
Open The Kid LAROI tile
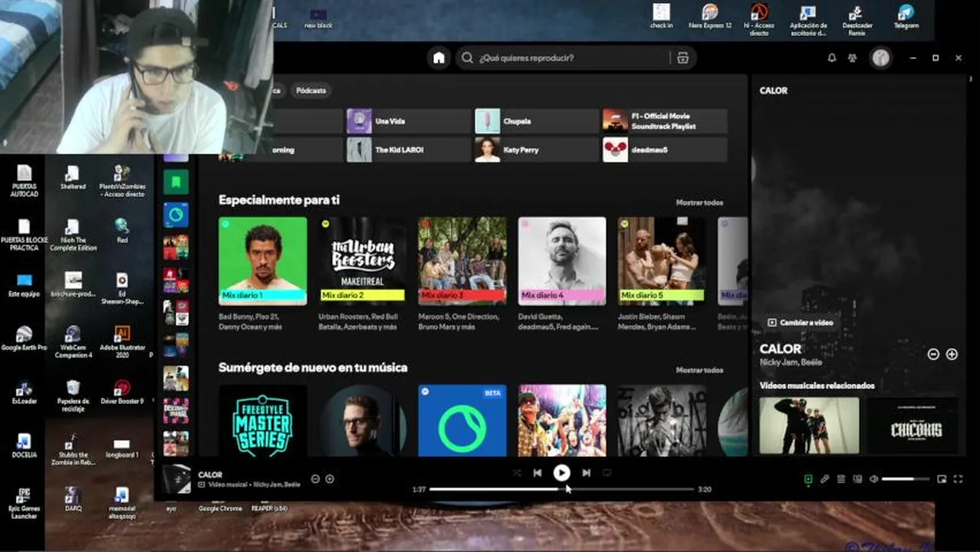pyautogui.click(x=408, y=149)
